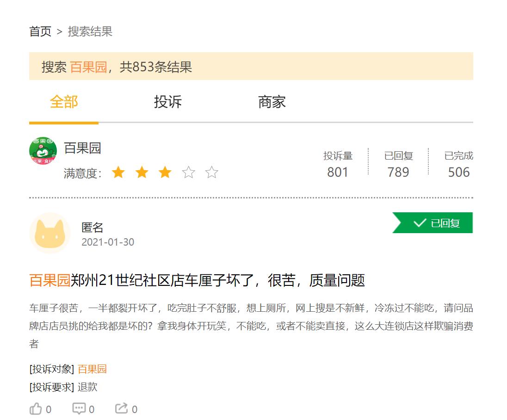
Task: Open the 百果园 merchant name link
Action: click(82, 148)
